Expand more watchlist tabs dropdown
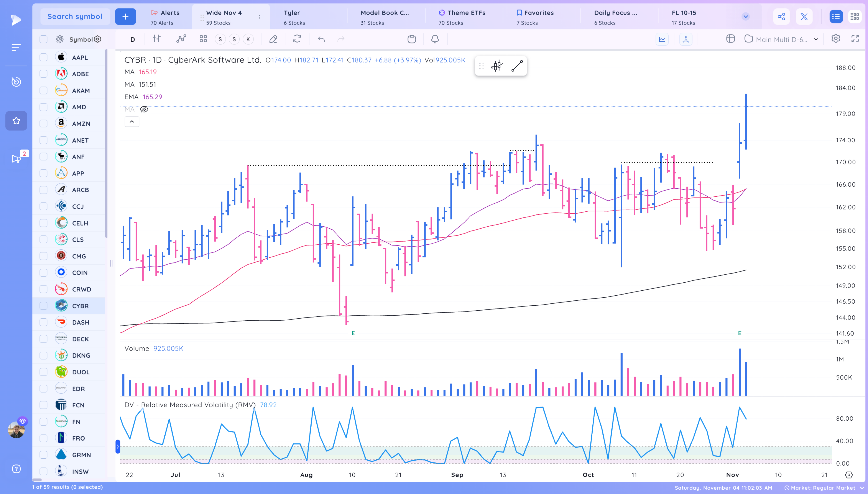This screenshot has height=494, width=868. pyautogui.click(x=746, y=17)
